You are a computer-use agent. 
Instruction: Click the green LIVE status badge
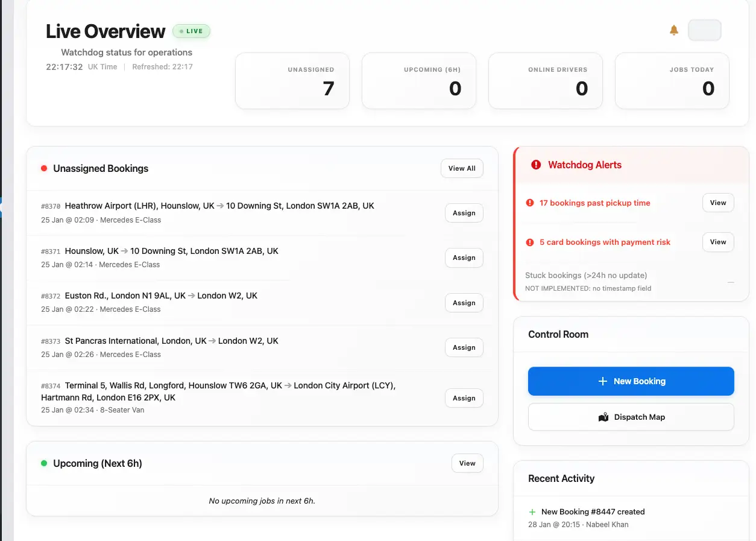(x=191, y=31)
